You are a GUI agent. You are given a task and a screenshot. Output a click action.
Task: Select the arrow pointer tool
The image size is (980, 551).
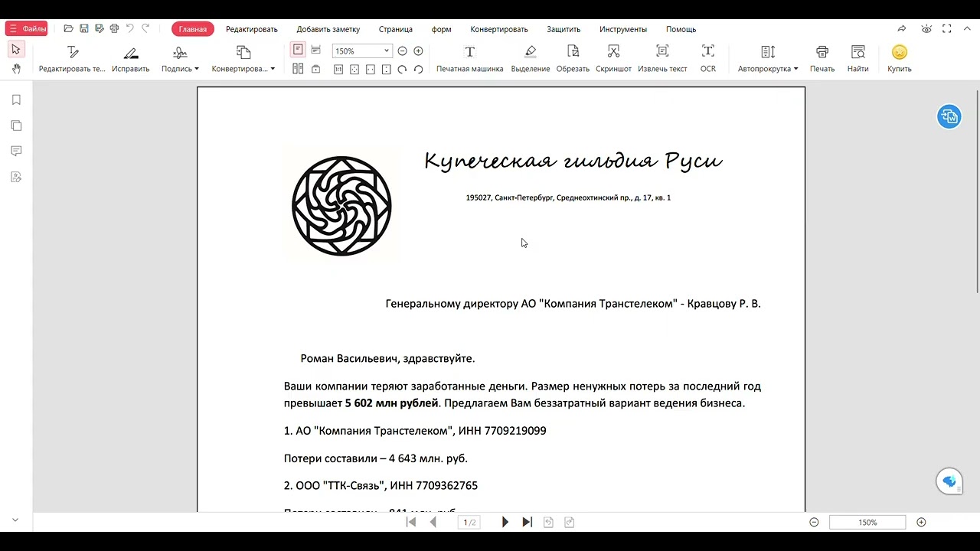point(16,50)
